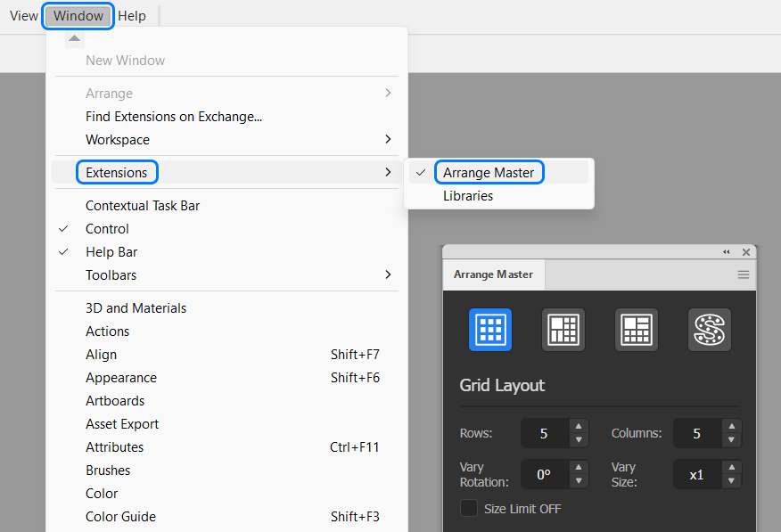Viewport: 781px width, 532px height.
Task: Choose Find Extensions on Exchange…
Action: pyautogui.click(x=226, y=117)
